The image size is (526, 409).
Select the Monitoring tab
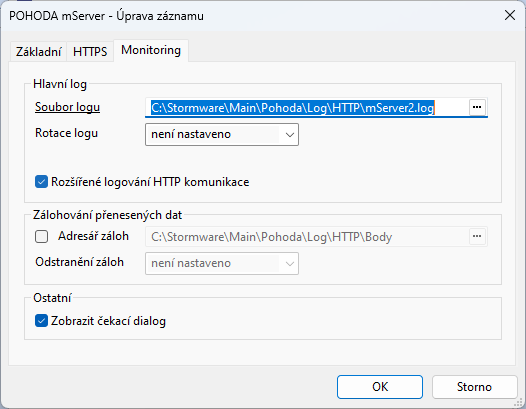(151, 50)
